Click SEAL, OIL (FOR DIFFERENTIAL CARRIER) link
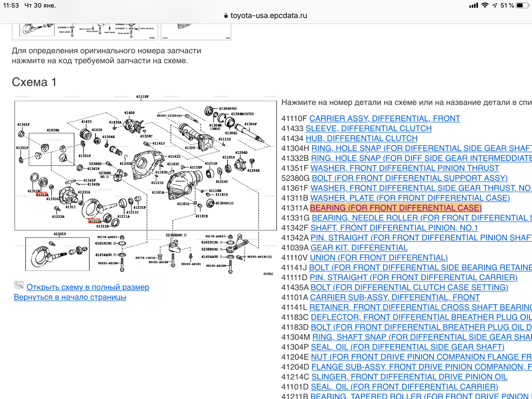Image resolution: width=532 pixels, height=399 pixels. pos(404,387)
